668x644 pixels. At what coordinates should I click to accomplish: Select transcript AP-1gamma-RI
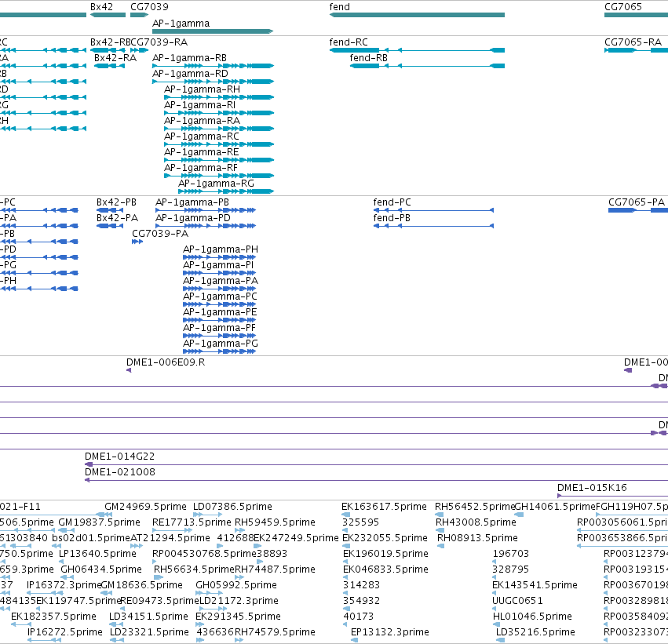(x=200, y=105)
